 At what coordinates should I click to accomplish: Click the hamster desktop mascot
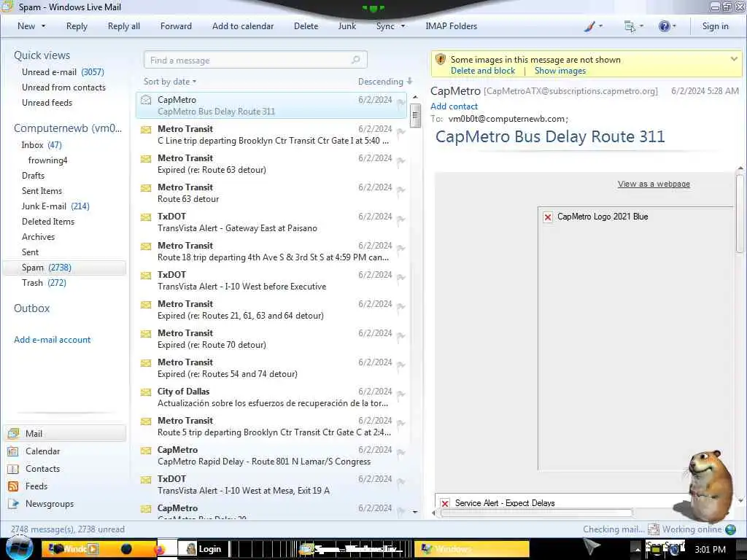[x=709, y=486]
